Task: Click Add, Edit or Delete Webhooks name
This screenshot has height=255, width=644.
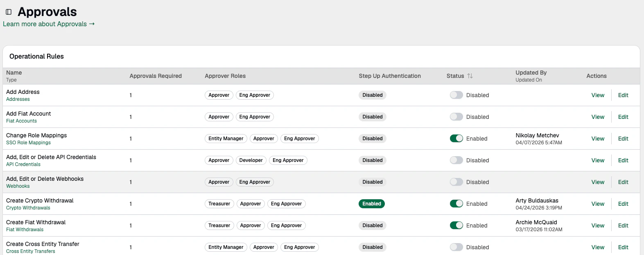Action: point(45,179)
